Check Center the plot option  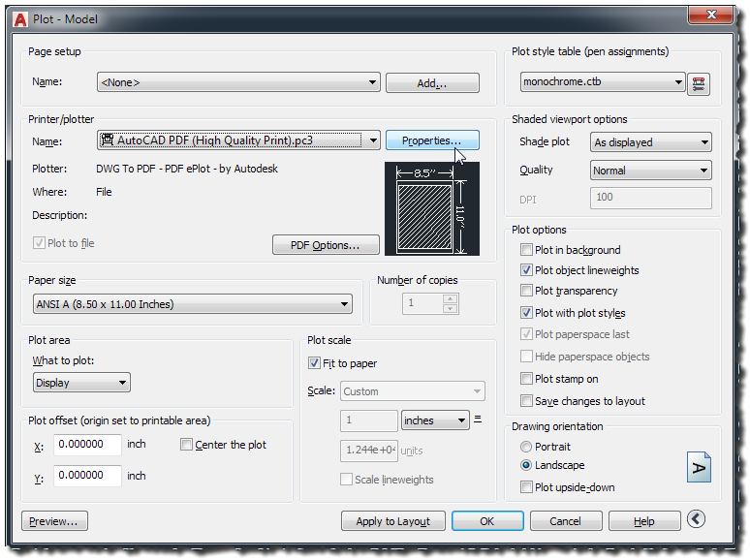[186, 445]
